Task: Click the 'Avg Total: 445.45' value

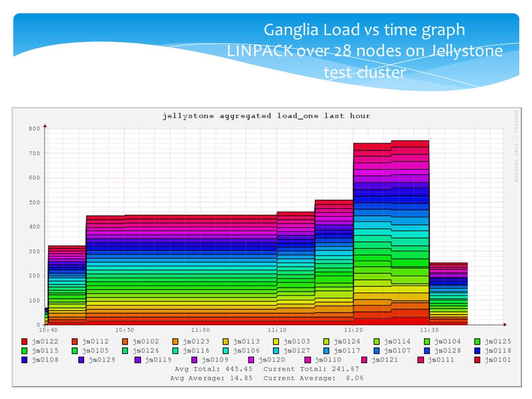Action: [214, 369]
